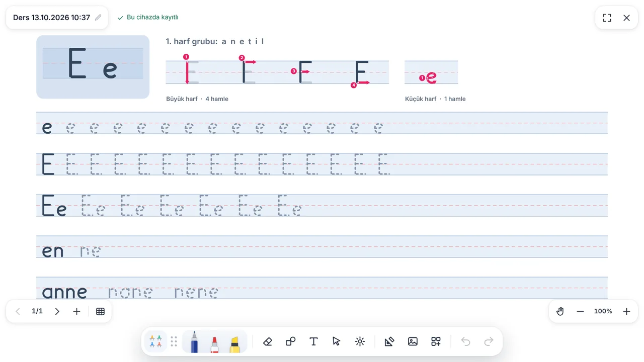Activate the laser pointer tool
Image resolution: width=644 pixels, height=362 pixels.
(x=360, y=342)
